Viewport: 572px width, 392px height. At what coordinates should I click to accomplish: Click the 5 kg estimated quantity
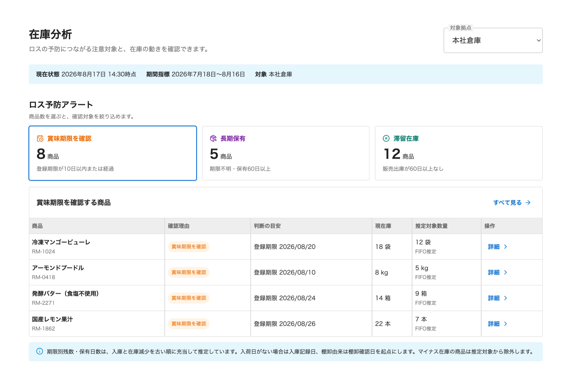pyautogui.click(x=422, y=268)
